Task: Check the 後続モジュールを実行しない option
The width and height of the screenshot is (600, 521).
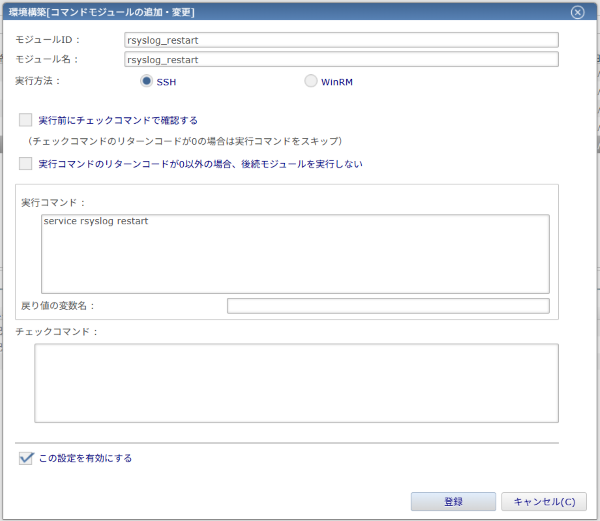Action: tap(26, 163)
